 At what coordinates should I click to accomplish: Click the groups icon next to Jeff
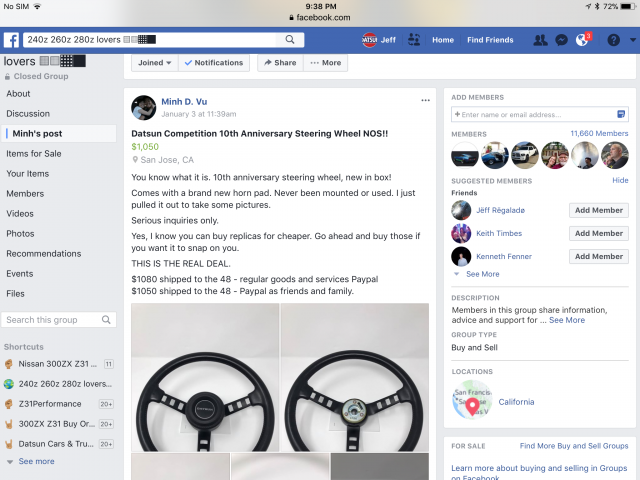[414, 40]
